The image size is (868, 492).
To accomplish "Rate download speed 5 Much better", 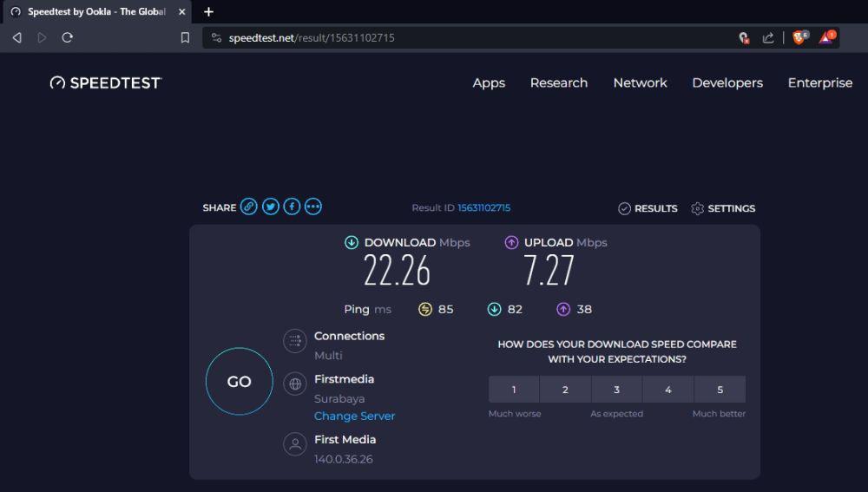I will click(x=720, y=390).
